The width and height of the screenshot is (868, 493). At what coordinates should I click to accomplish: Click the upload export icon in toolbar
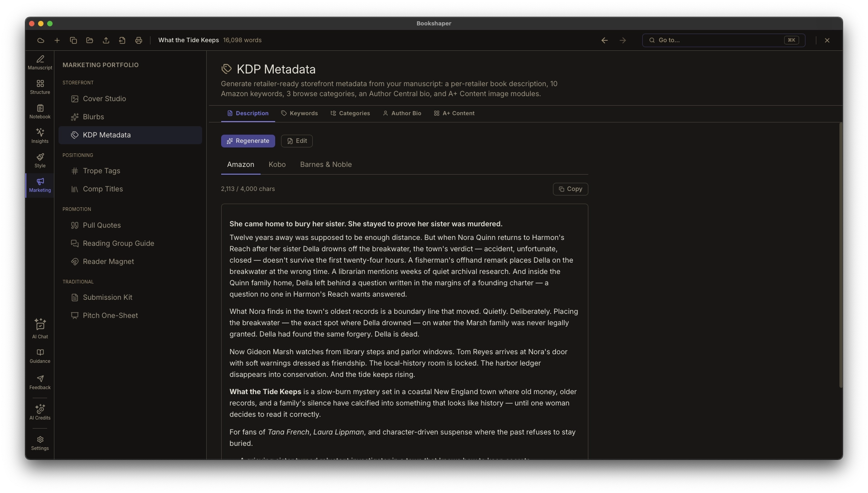(106, 40)
